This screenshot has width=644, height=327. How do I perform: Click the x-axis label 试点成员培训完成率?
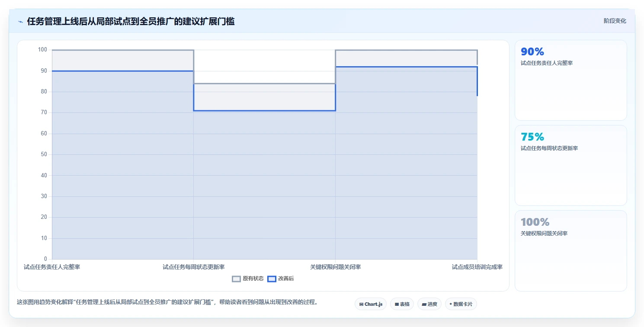tap(477, 267)
